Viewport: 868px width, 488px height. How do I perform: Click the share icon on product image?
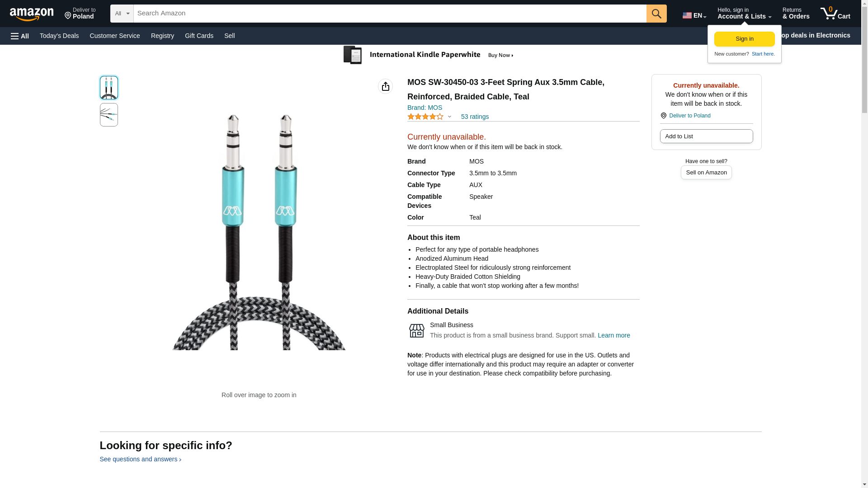coord(385,86)
